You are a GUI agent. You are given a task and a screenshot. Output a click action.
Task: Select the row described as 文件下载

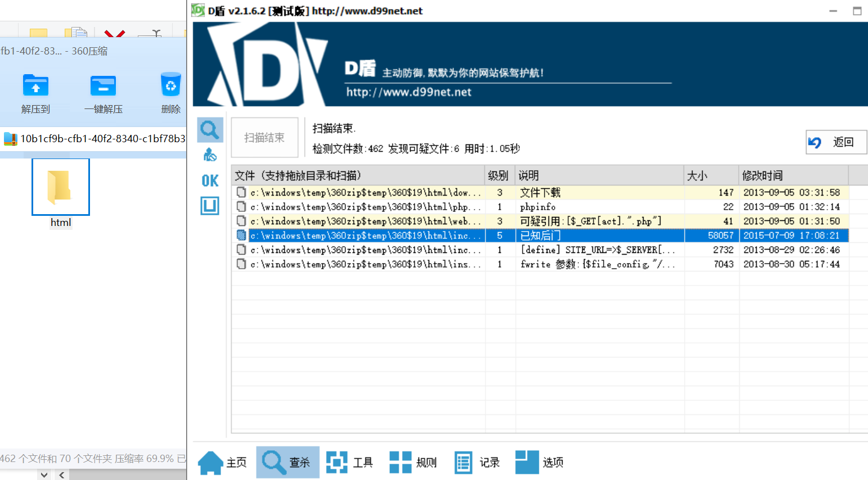pos(540,192)
